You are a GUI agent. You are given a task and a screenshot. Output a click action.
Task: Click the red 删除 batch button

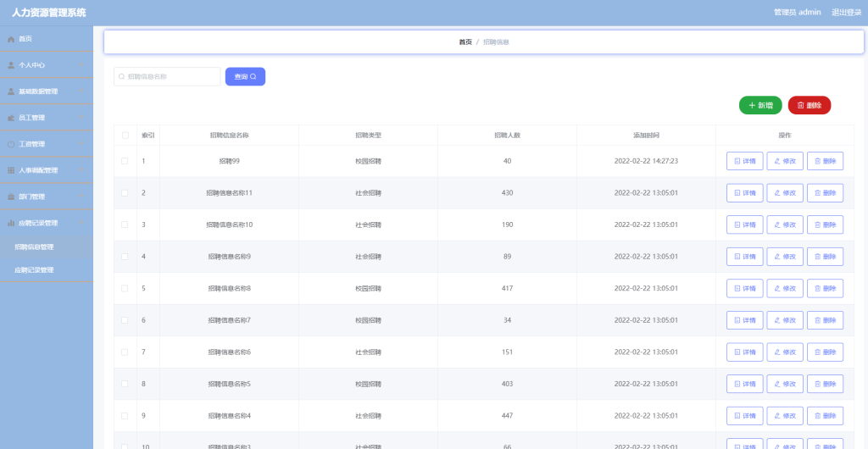point(810,105)
